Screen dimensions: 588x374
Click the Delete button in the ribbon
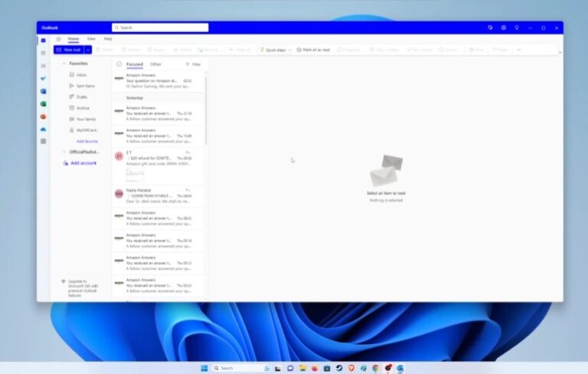coord(105,50)
